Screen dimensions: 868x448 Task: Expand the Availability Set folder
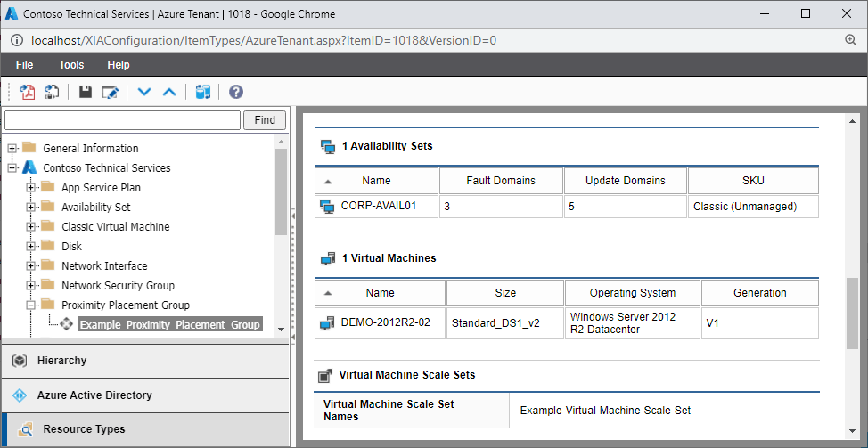(31, 207)
